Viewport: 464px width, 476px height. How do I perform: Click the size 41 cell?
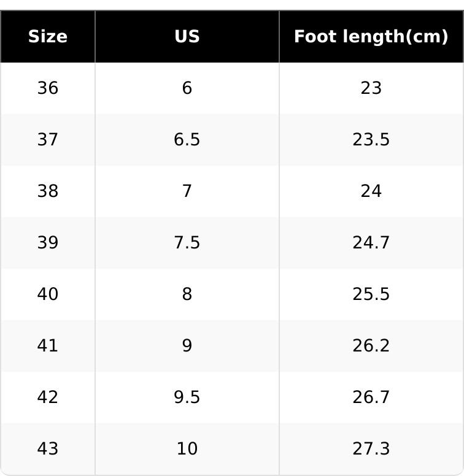pos(48,346)
